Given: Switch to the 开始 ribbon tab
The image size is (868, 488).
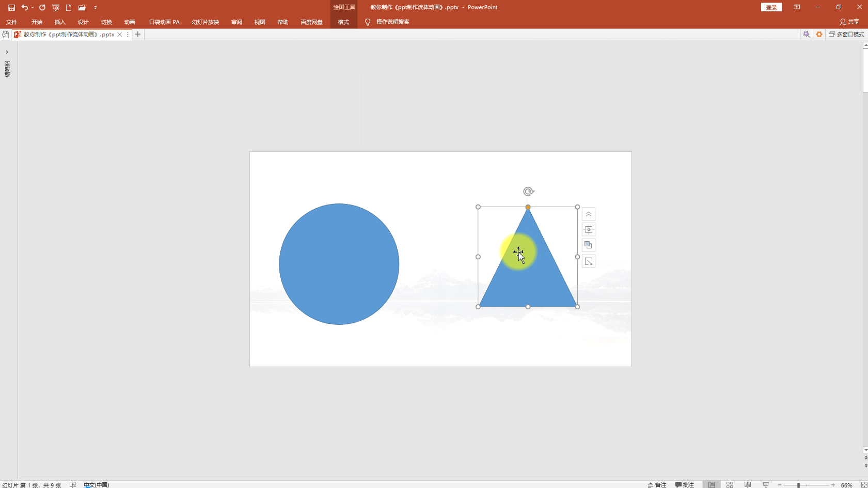Looking at the screenshot, I should click(37, 22).
